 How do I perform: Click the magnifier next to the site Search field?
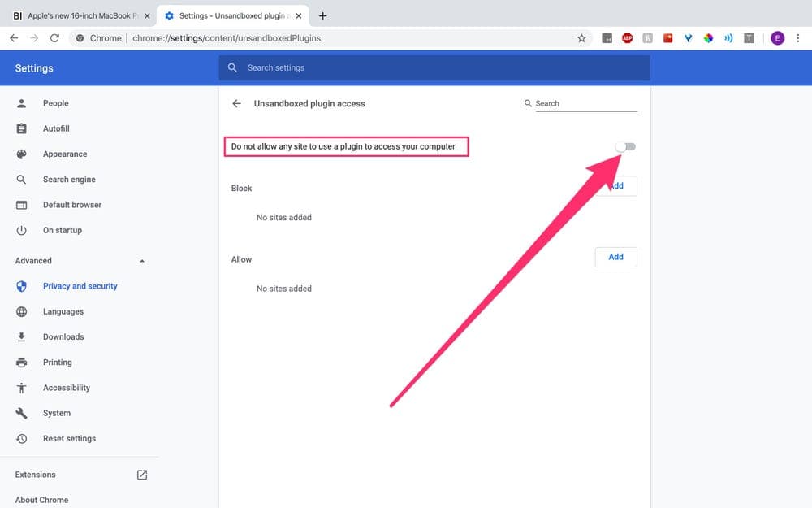(528, 103)
